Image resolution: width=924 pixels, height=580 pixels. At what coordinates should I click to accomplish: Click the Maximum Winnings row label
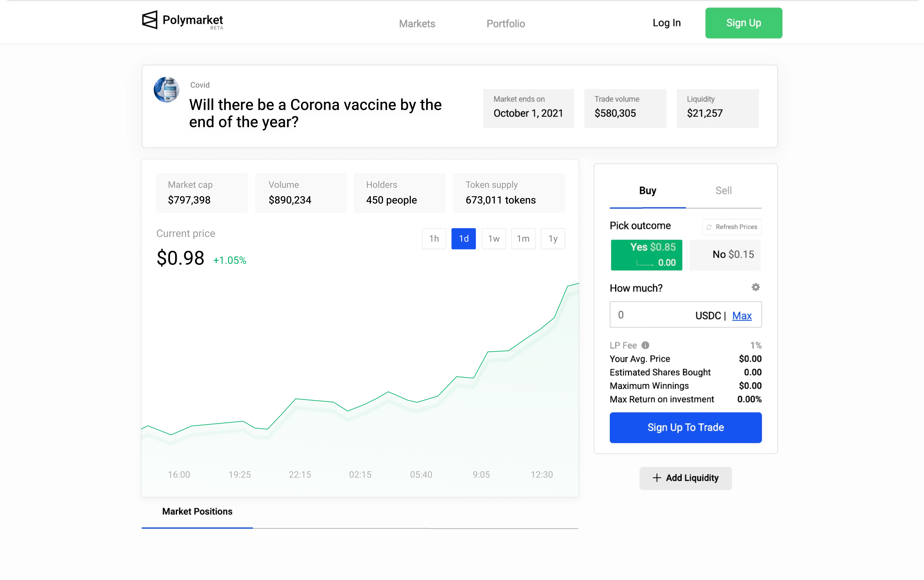[649, 386]
